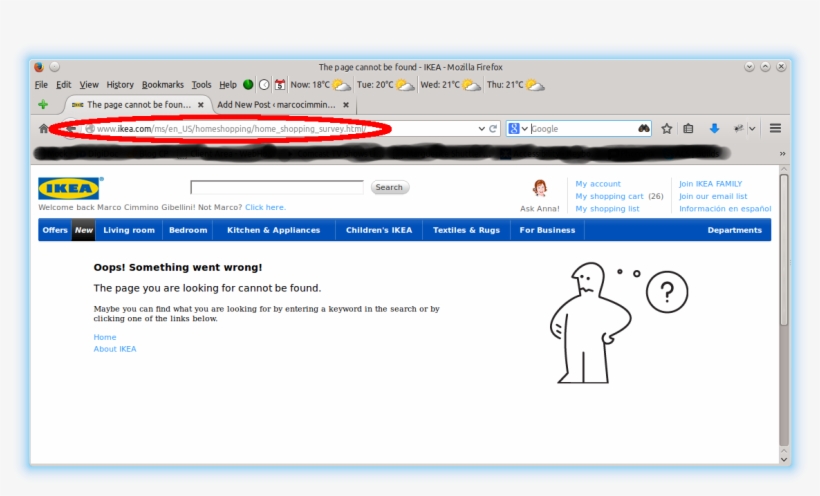Open the Downloads blue arrow

(714, 128)
